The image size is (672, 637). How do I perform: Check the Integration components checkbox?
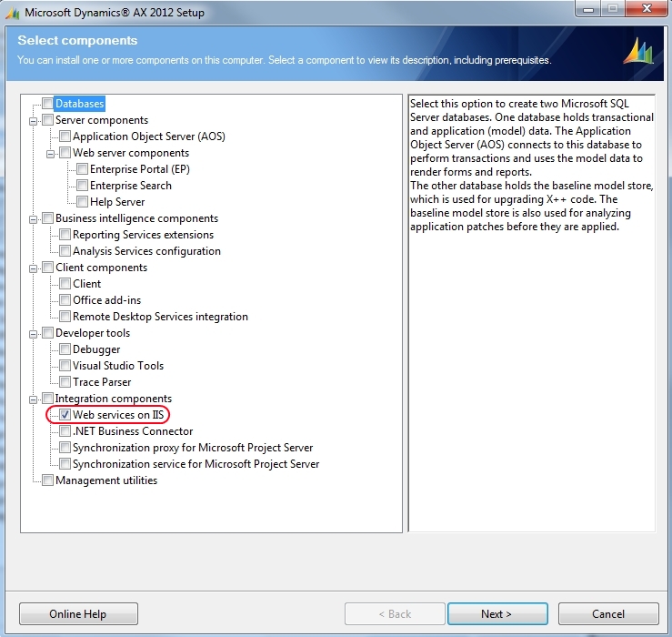[47, 398]
